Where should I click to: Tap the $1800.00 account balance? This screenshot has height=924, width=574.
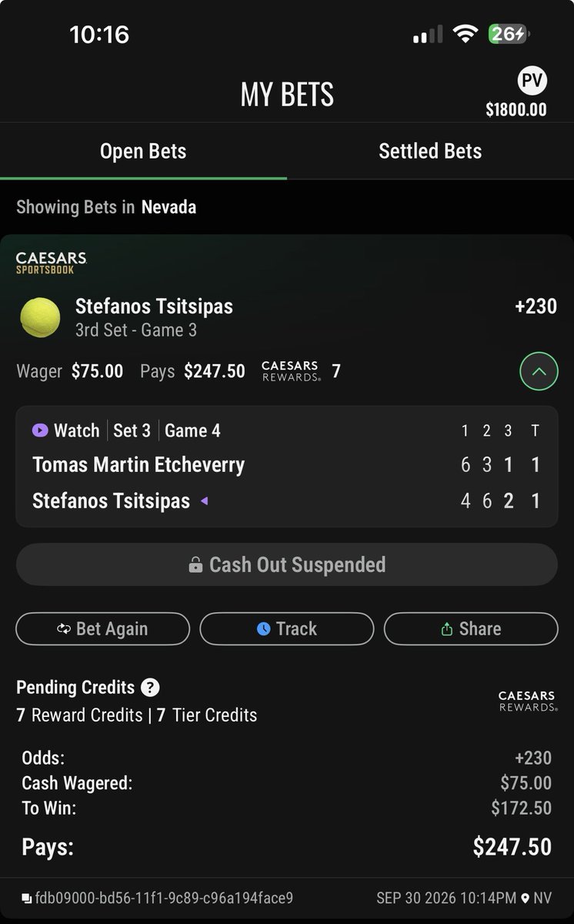point(516,110)
